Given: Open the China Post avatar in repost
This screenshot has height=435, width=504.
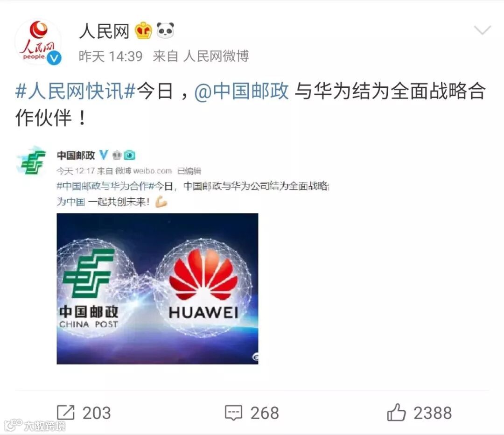Looking at the screenshot, I should (32, 161).
